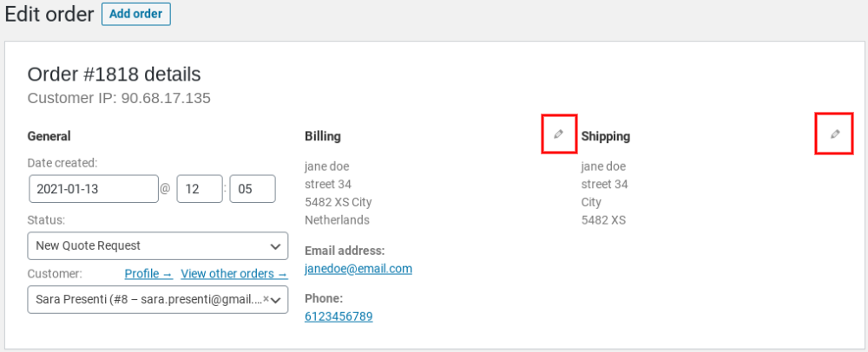The height and width of the screenshot is (352, 868).
Task: Click the Add order button
Action: point(136,14)
